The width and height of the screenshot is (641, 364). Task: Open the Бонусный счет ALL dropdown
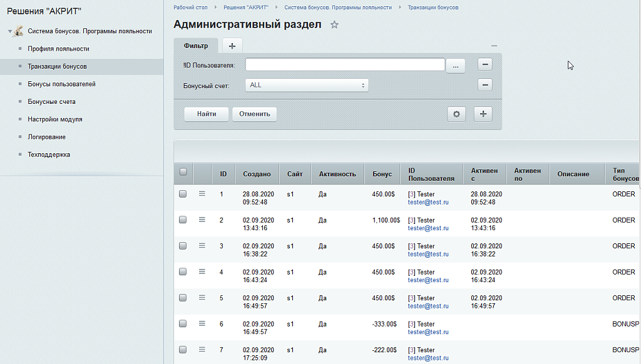(x=307, y=84)
